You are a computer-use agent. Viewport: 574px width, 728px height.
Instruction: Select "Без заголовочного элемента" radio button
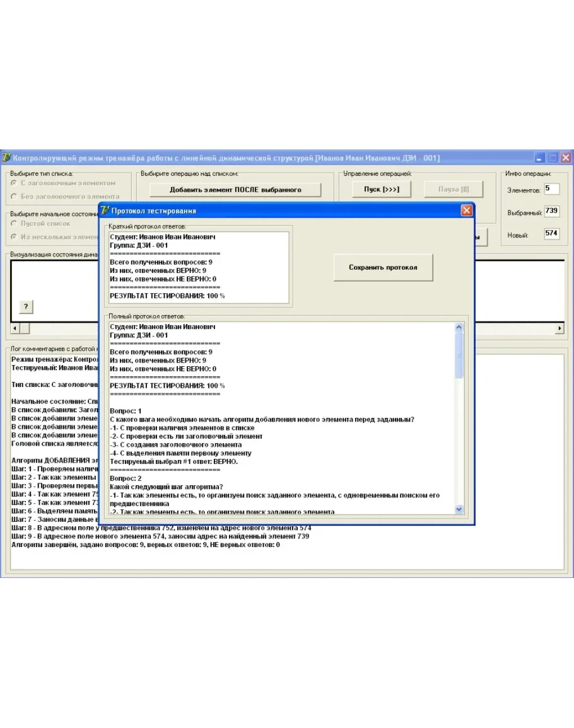tap(15, 196)
